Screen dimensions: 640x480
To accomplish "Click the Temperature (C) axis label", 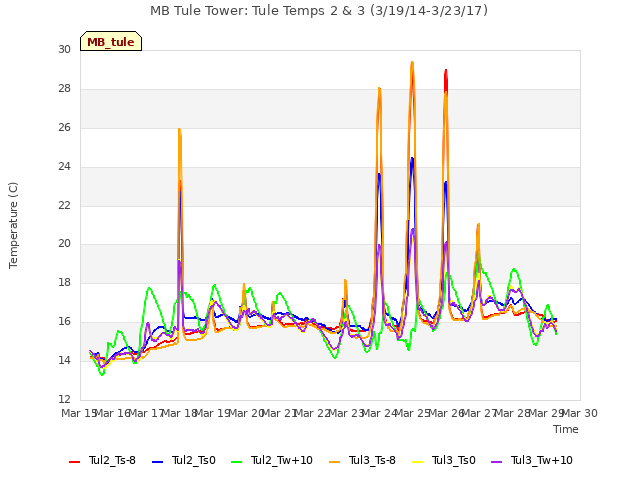I will (13, 225).
